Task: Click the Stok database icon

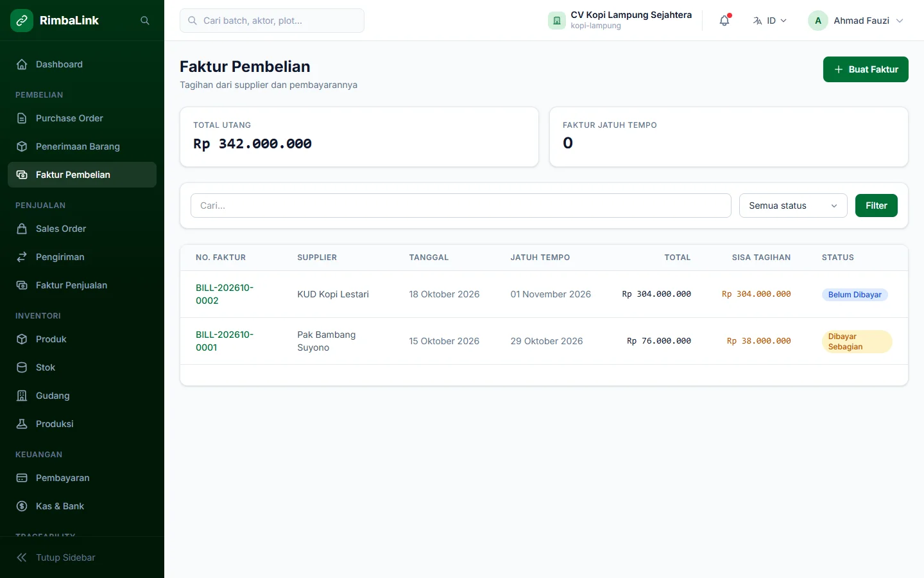Action: (x=22, y=367)
